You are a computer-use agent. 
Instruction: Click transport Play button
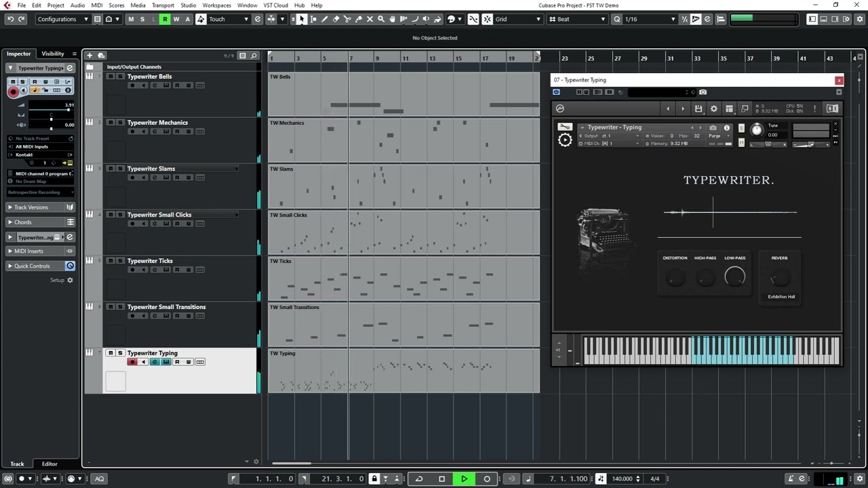click(464, 479)
